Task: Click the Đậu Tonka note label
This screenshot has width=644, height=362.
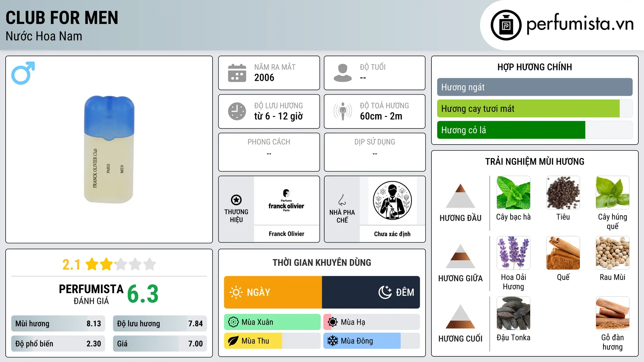Action: [x=513, y=337]
